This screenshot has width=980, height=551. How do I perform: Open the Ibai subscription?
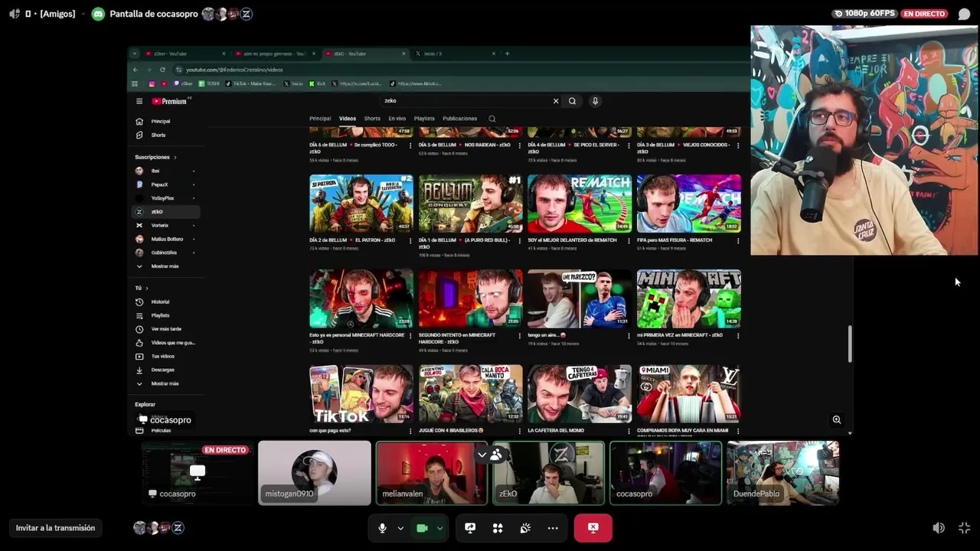[165, 171]
